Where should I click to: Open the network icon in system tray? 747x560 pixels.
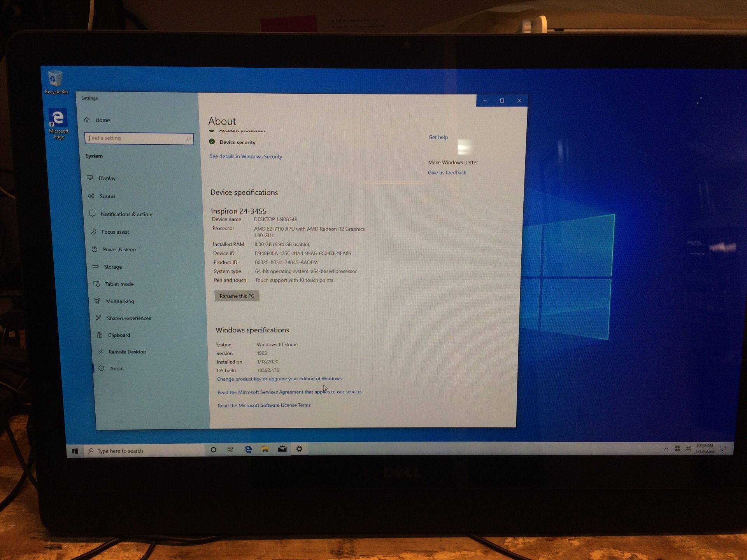point(677,449)
